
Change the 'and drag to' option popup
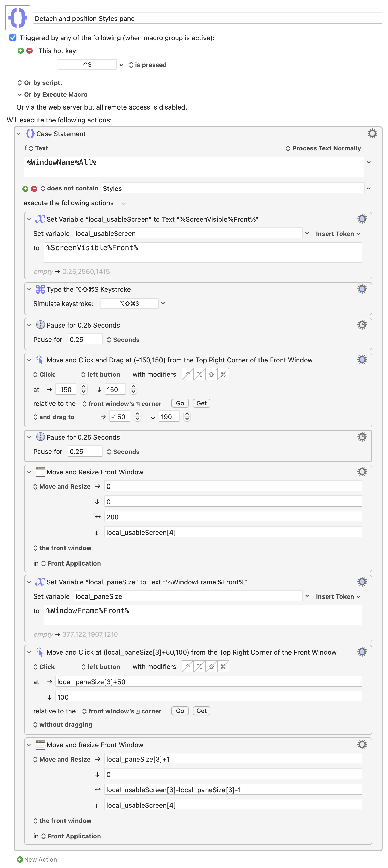pos(53,417)
